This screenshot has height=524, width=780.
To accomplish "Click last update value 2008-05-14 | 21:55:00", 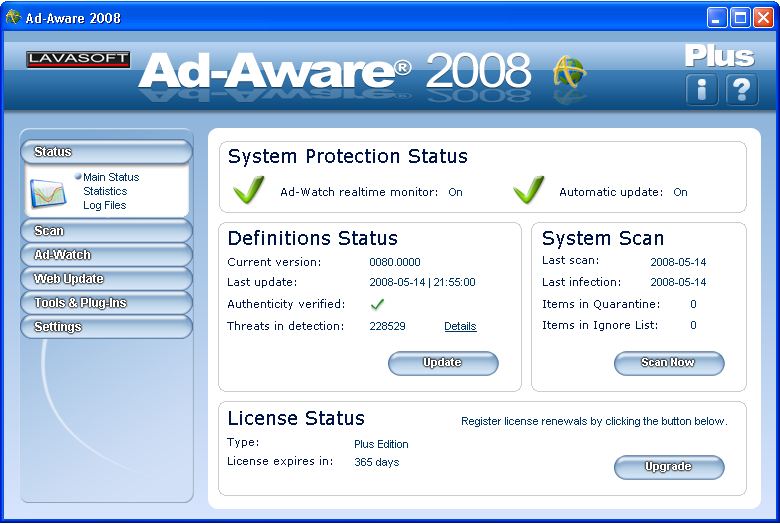I will (x=422, y=282).
